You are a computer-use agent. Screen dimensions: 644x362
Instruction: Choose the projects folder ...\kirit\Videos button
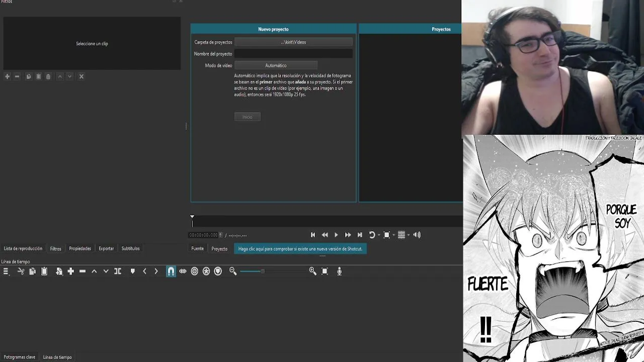pos(293,42)
